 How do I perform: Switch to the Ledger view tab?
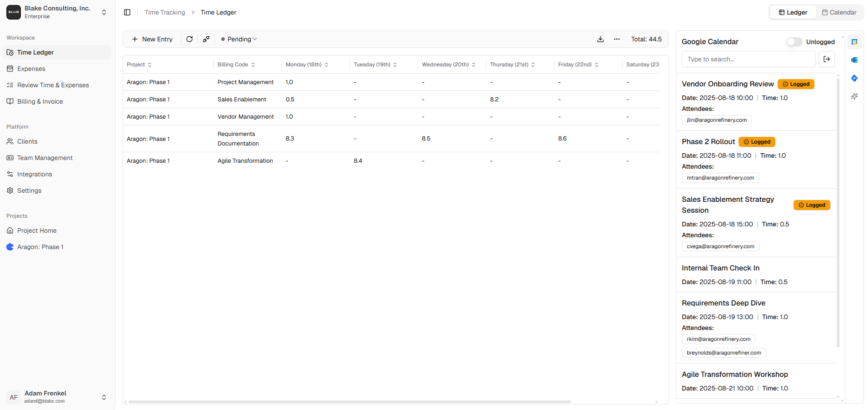click(793, 12)
